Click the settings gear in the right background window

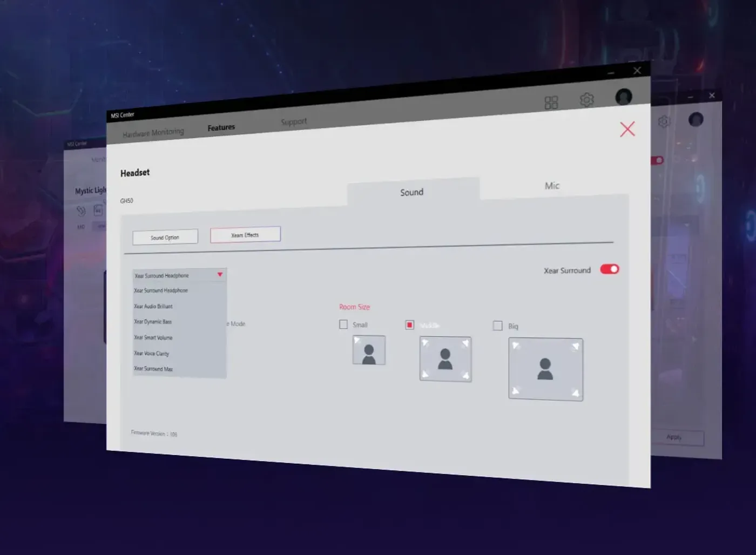(x=664, y=121)
